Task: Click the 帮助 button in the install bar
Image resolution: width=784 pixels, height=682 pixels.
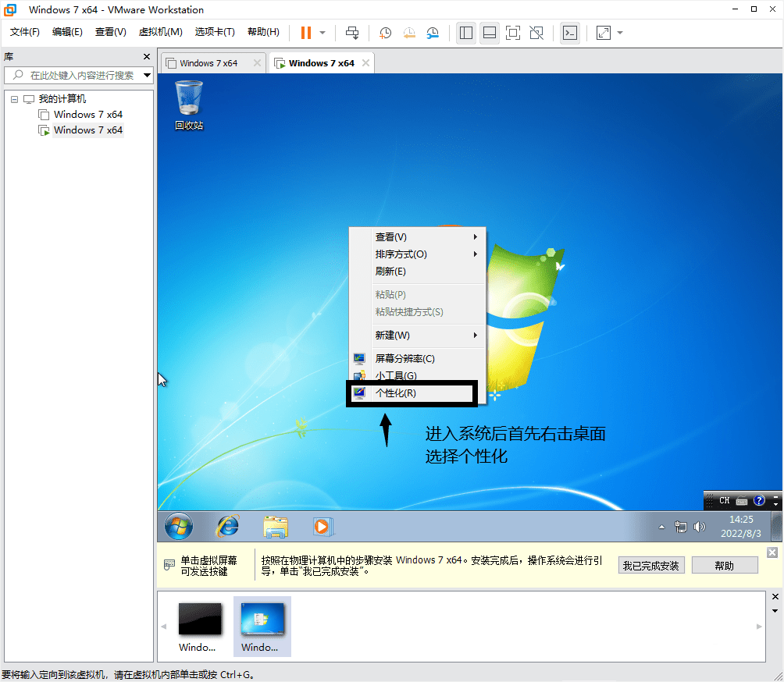Action: (725, 566)
